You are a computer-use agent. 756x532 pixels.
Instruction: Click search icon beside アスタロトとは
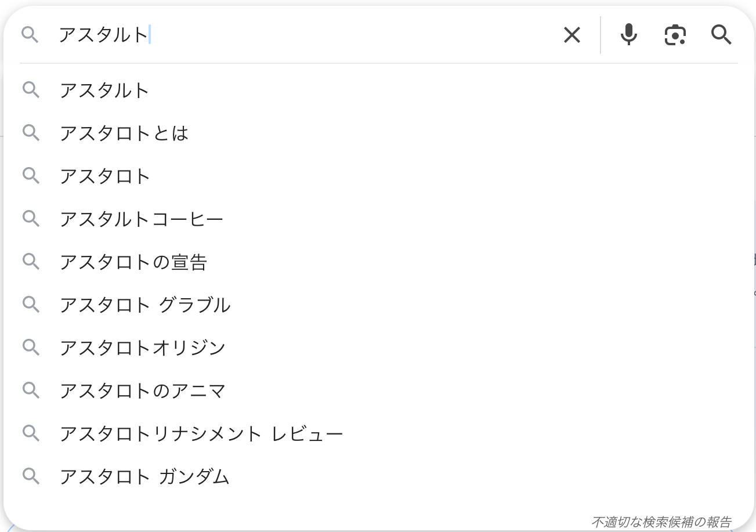point(31,133)
